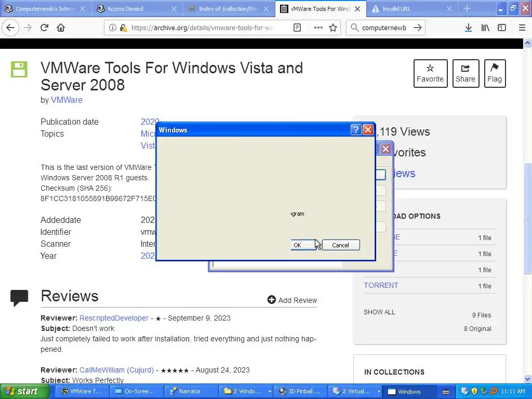Click the magnifier icon in system tray

point(494,391)
